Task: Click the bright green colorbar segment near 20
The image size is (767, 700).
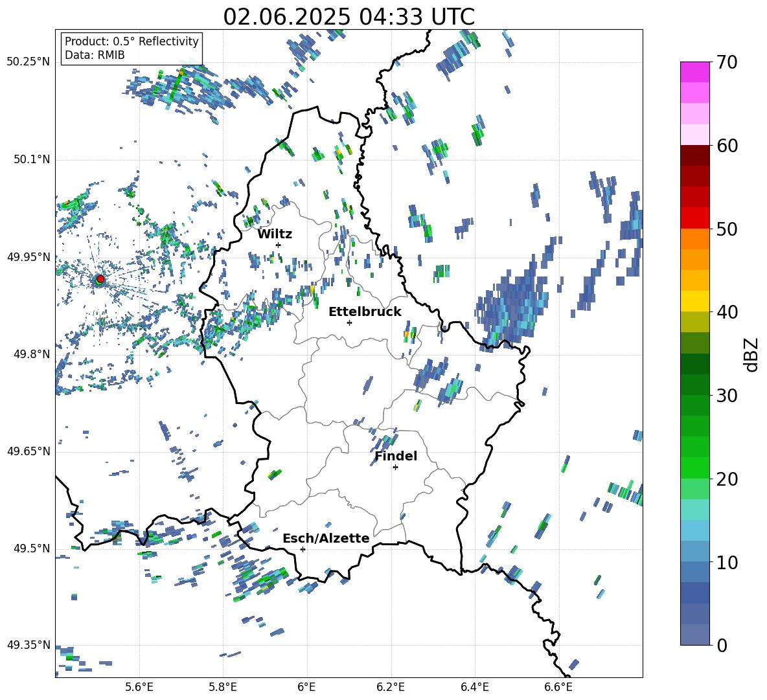Action: (694, 468)
